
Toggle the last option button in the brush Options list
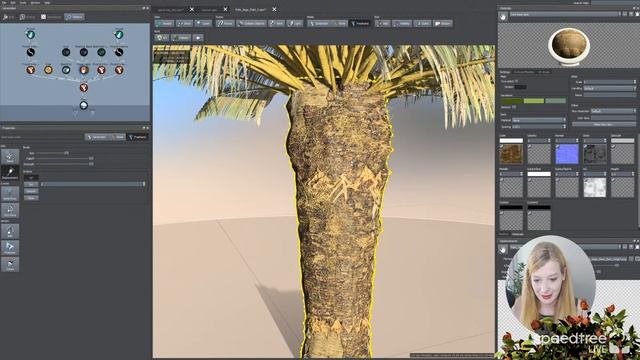[31, 198]
